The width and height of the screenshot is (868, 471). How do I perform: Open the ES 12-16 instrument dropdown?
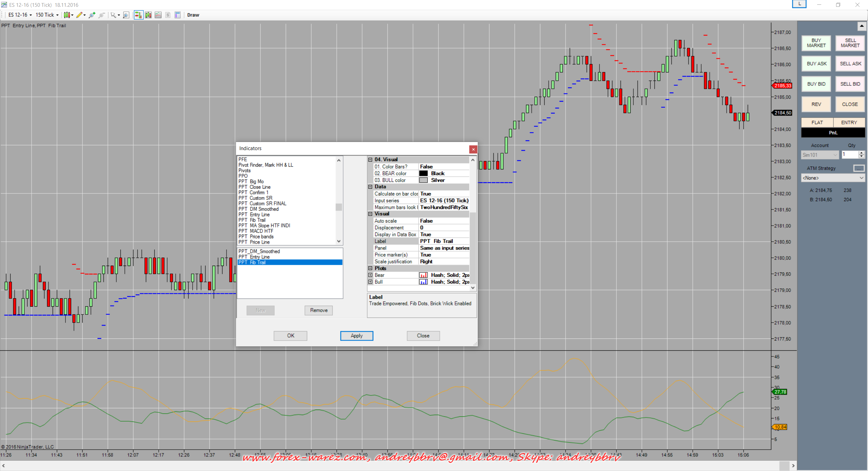[20, 15]
